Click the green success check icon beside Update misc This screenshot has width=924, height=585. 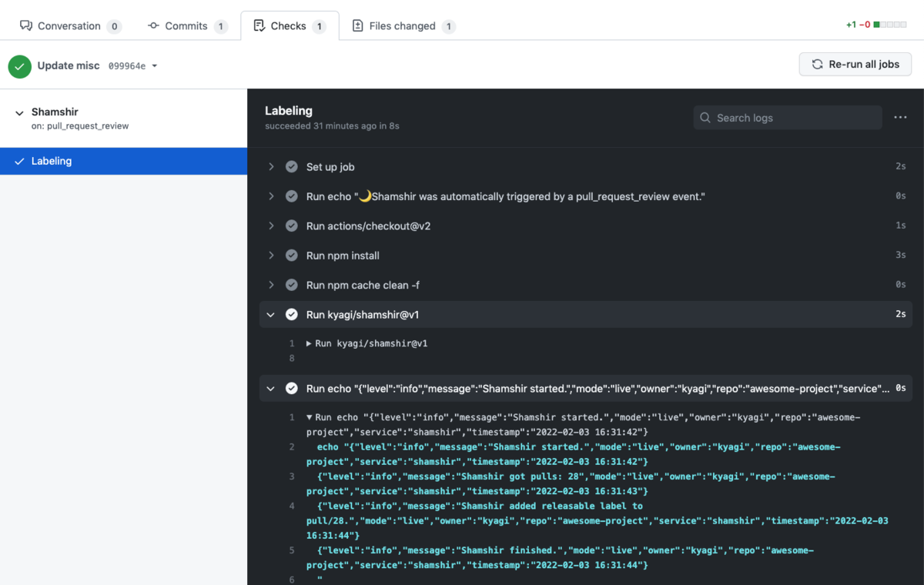click(19, 66)
